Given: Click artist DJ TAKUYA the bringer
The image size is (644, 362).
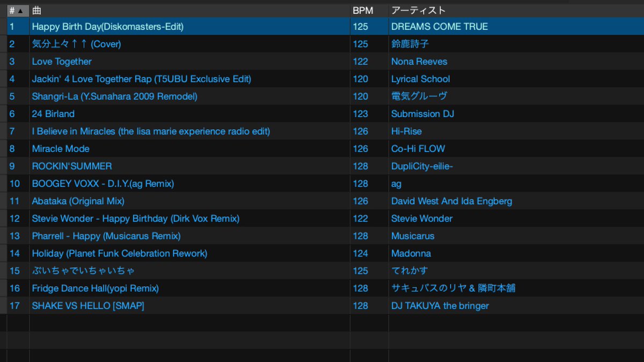Looking at the screenshot, I should coord(440,306).
